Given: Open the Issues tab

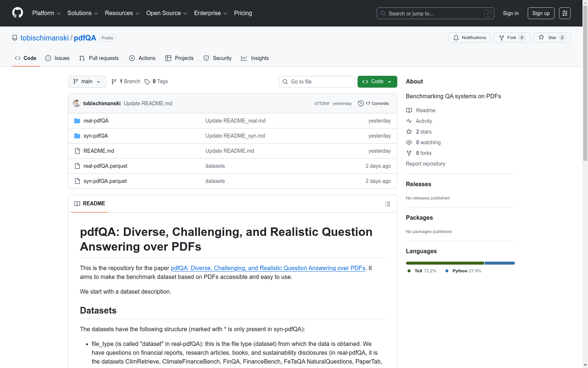Looking at the screenshot, I should pos(57,58).
